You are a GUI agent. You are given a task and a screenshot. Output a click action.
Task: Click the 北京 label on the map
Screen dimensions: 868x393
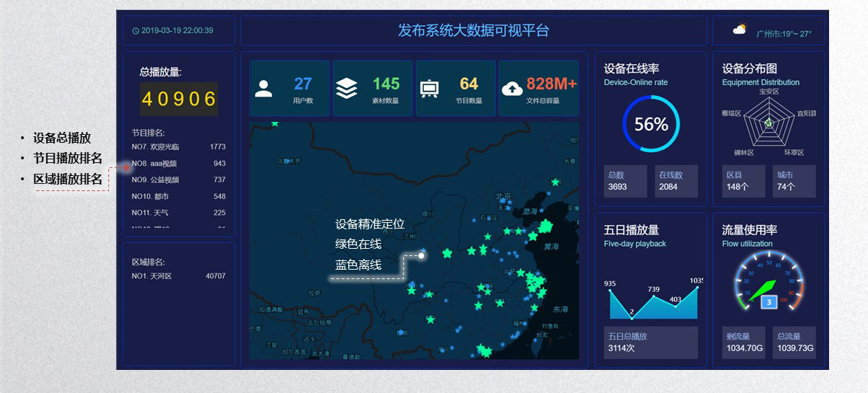point(503,195)
